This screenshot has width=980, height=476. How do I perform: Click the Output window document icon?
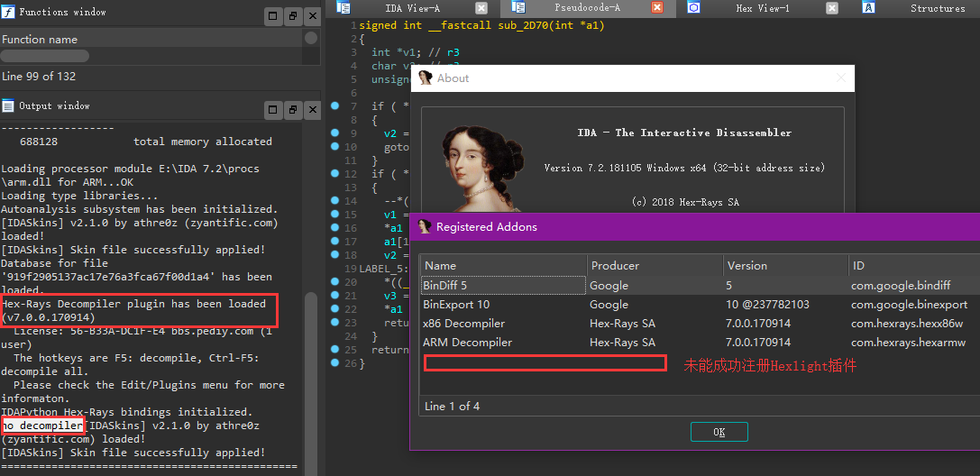coord(8,105)
